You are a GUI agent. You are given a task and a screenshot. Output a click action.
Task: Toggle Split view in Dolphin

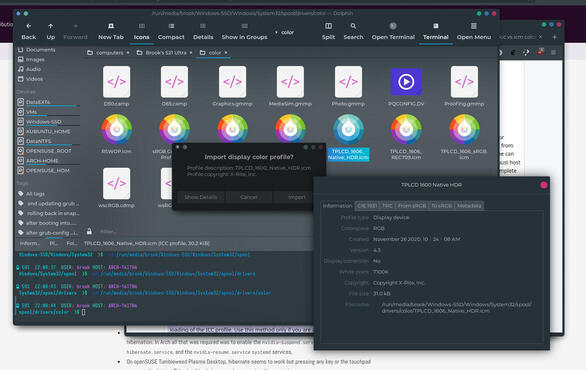(x=328, y=31)
